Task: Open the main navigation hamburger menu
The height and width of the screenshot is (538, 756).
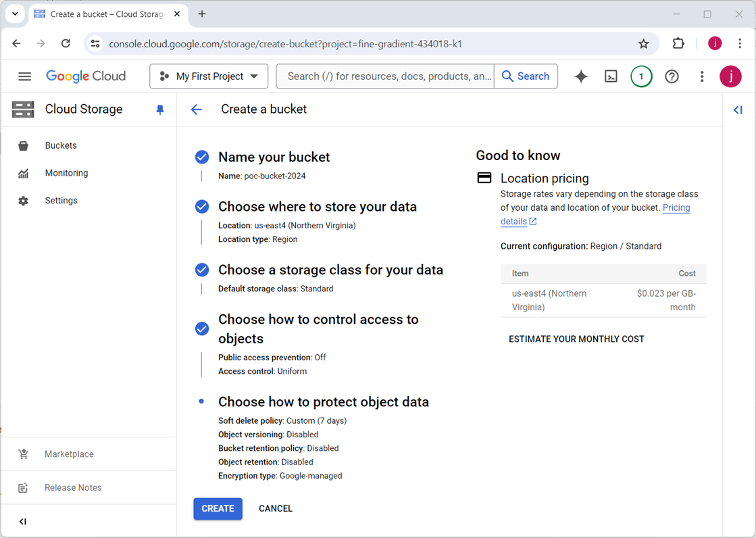Action: (25, 76)
